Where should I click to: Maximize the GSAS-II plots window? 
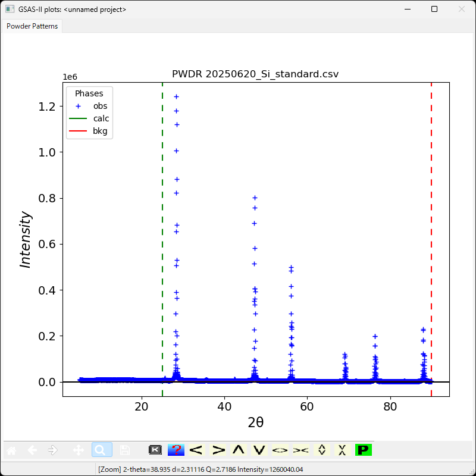tap(434, 9)
